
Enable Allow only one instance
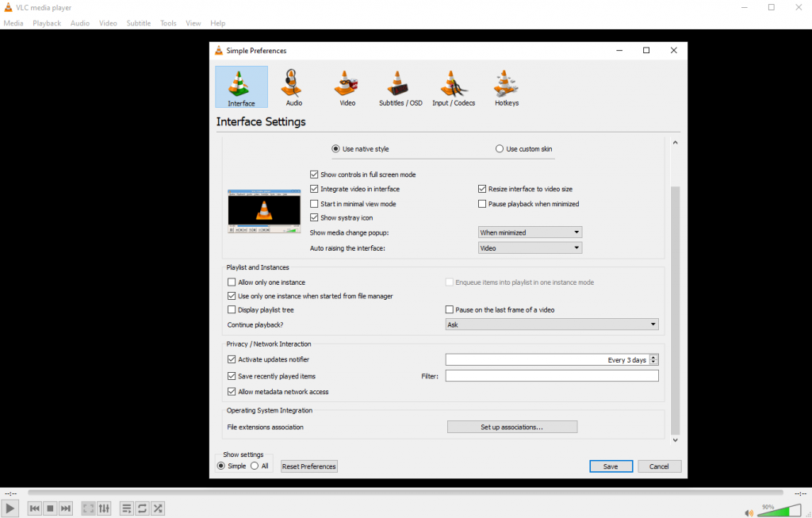point(232,282)
